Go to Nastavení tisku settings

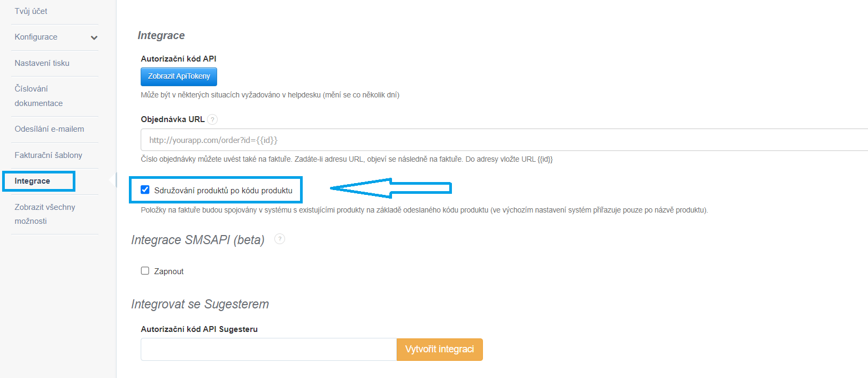coord(42,63)
